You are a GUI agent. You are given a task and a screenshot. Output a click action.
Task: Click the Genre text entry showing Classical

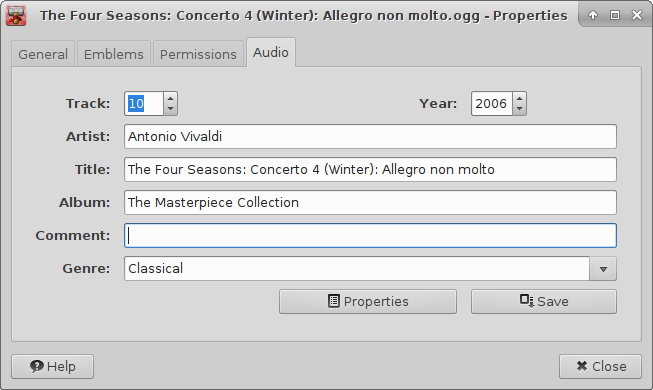click(x=357, y=269)
